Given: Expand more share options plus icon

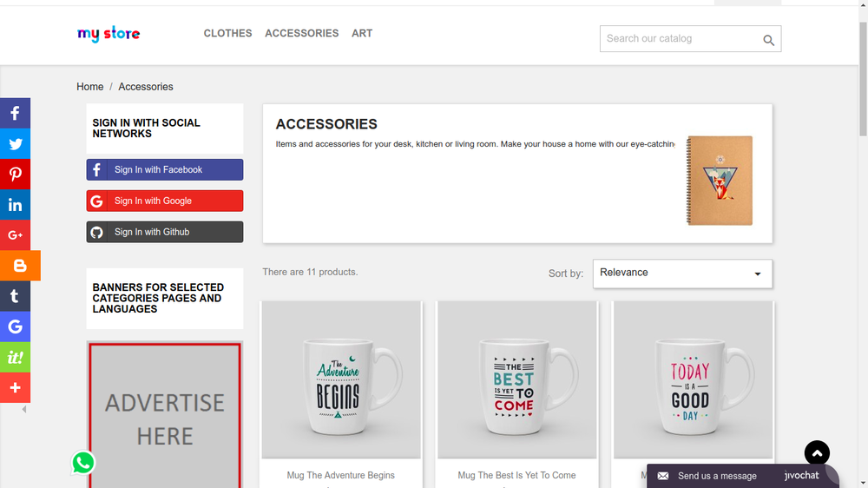Looking at the screenshot, I should pos(15,387).
